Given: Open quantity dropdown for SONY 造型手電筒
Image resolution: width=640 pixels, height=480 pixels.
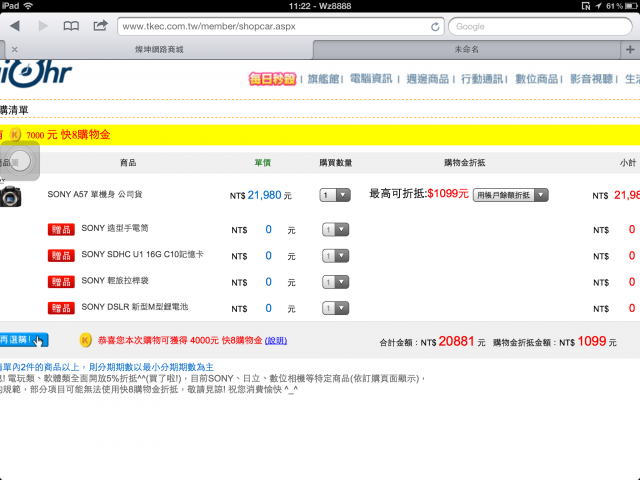Looking at the screenshot, I should pos(335,230).
